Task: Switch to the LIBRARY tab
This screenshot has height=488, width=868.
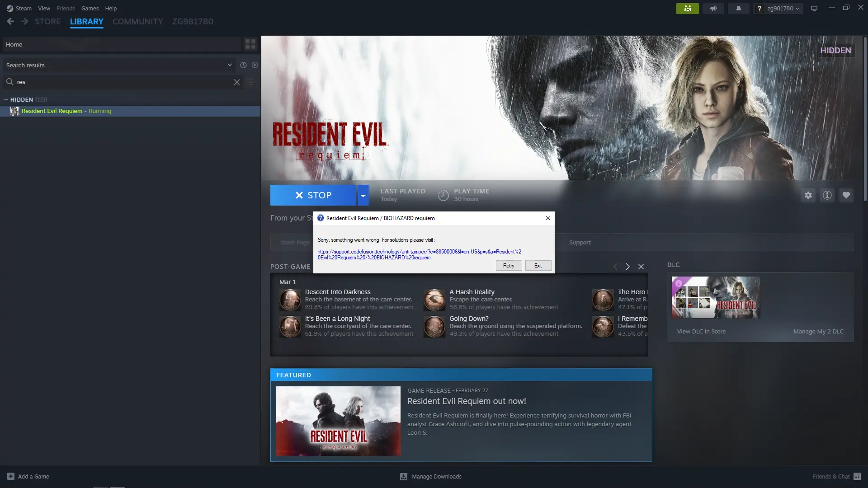Action: [86, 21]
